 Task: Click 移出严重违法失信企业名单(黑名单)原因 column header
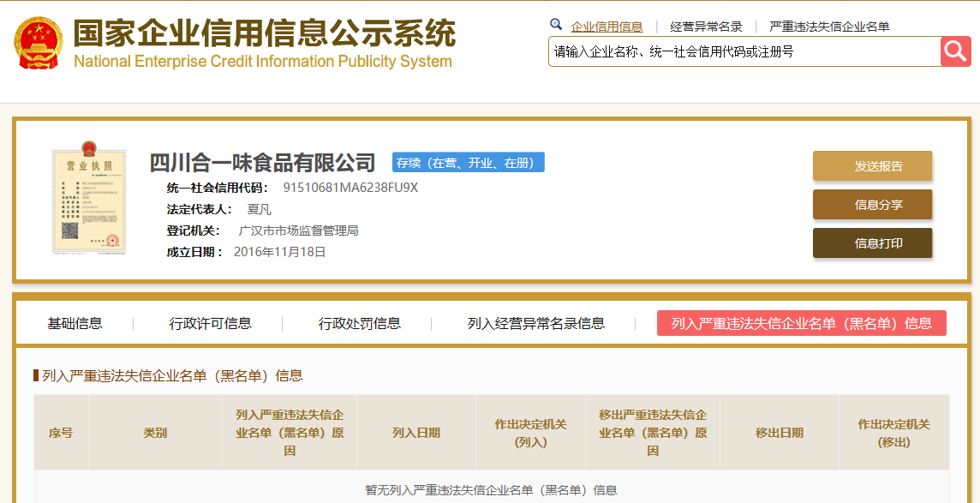coord(653,433)
